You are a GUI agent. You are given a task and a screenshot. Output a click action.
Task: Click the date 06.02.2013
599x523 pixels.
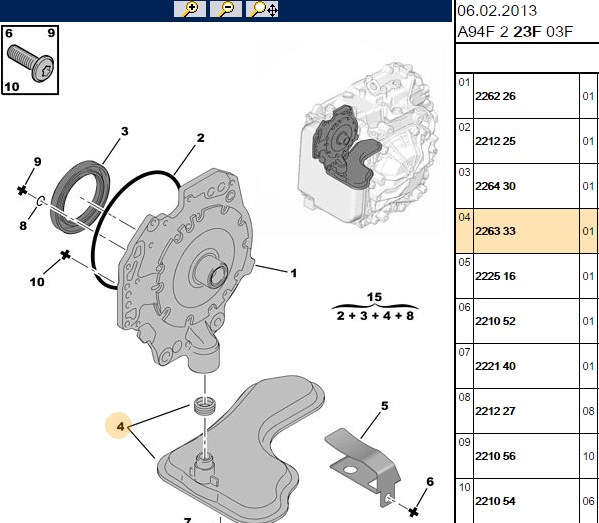497,11
